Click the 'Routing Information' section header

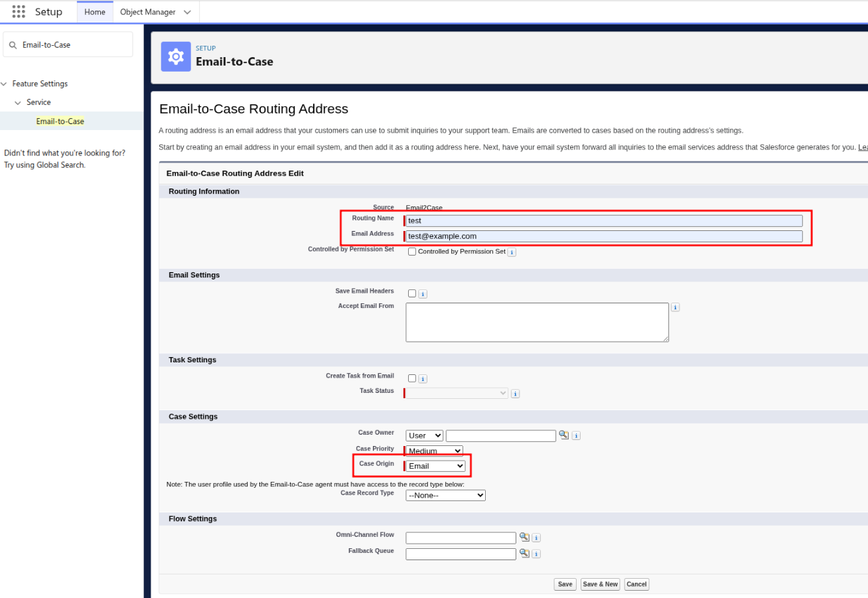(204, 191)
